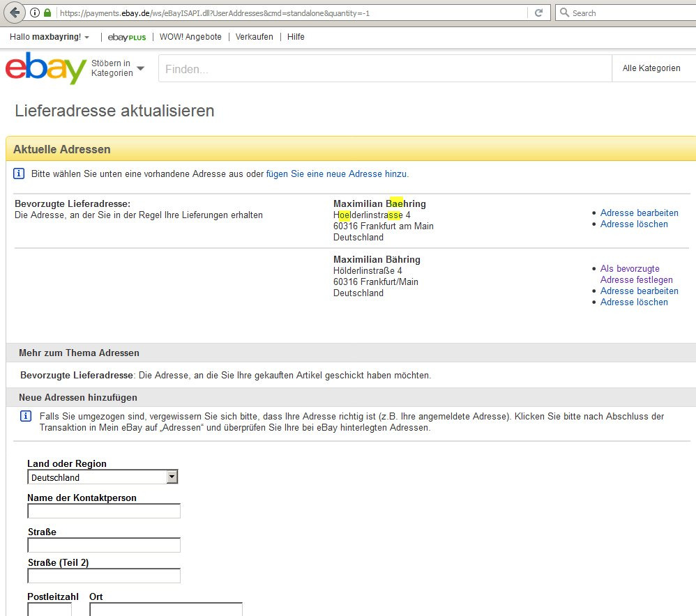Delete the preferred Baehring address

click(x=634, y=224)
